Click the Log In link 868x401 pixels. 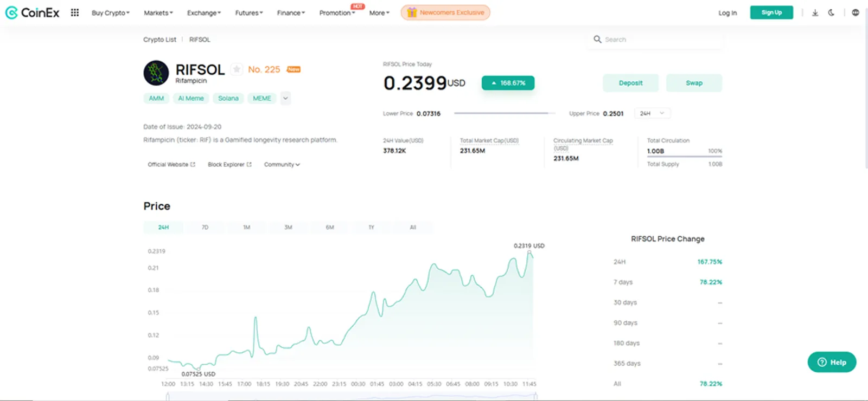[727, 12]
